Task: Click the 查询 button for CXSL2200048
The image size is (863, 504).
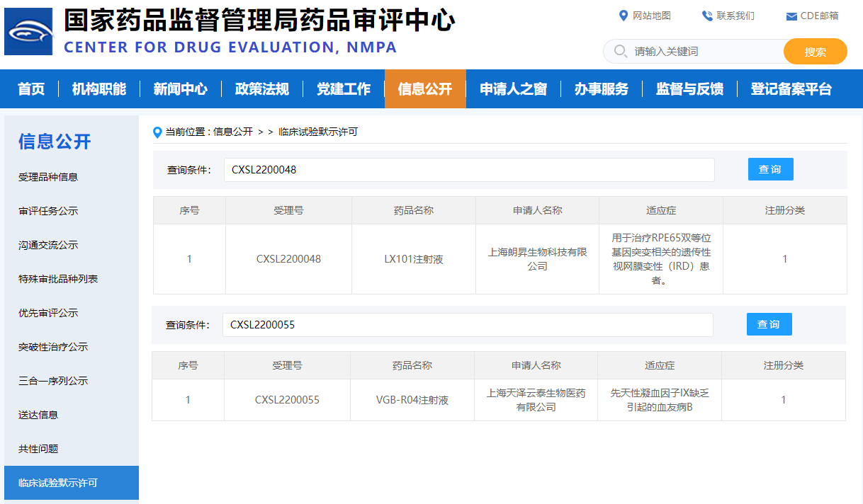Action: click(770, 168)
